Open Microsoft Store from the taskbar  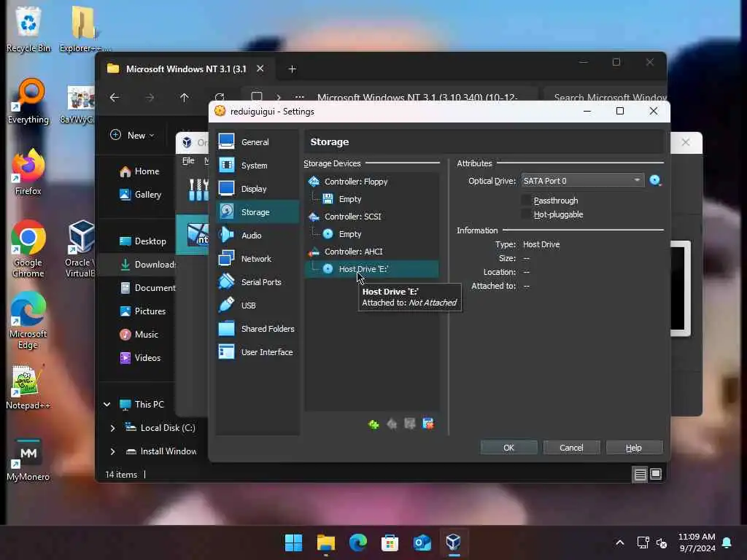click(x=390, y=542)
